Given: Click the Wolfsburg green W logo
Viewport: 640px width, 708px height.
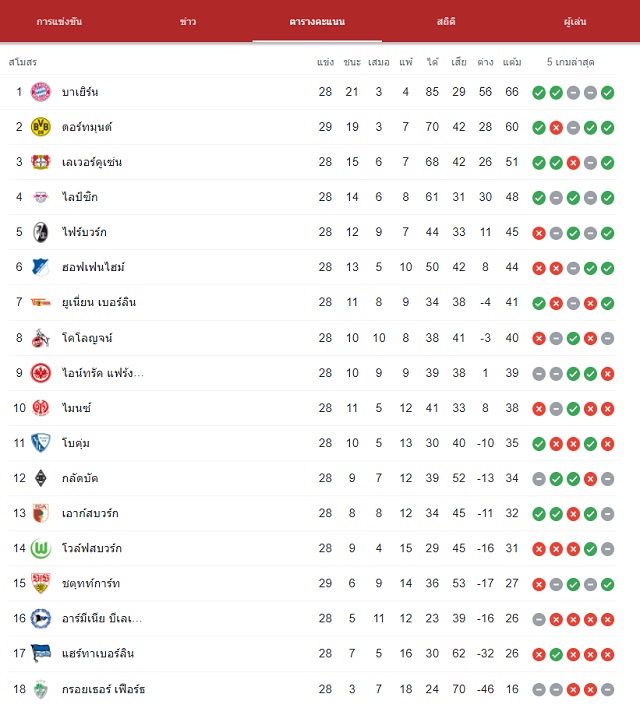Looking at the screenshot, I should click(41, 549).
